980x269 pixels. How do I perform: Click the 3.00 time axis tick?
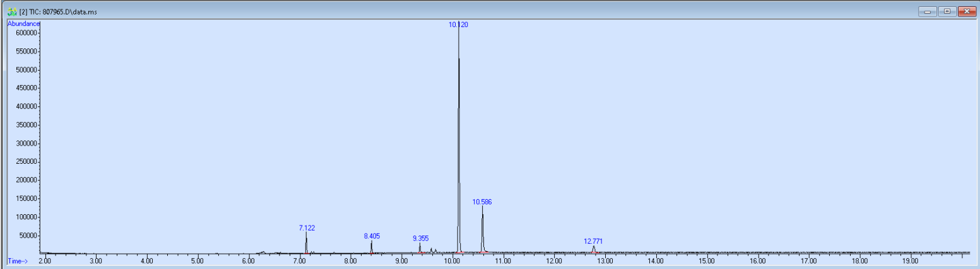pos(96,260)
